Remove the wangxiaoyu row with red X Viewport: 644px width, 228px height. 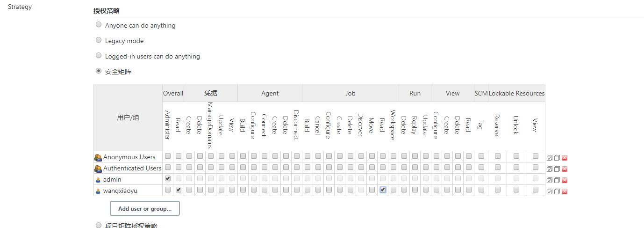coord(565,191)
